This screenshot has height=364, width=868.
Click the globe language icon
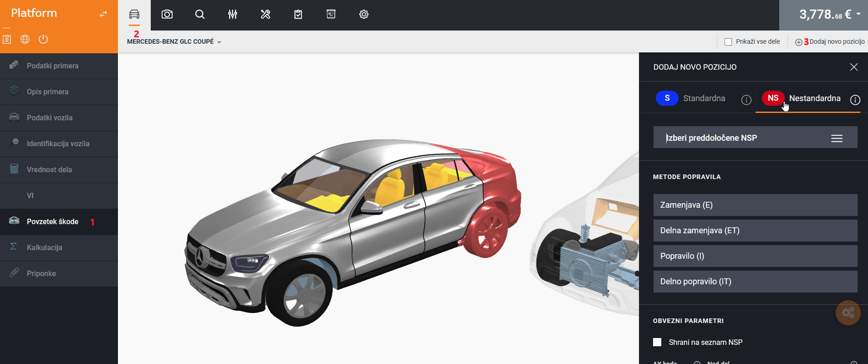coord(25,39)
